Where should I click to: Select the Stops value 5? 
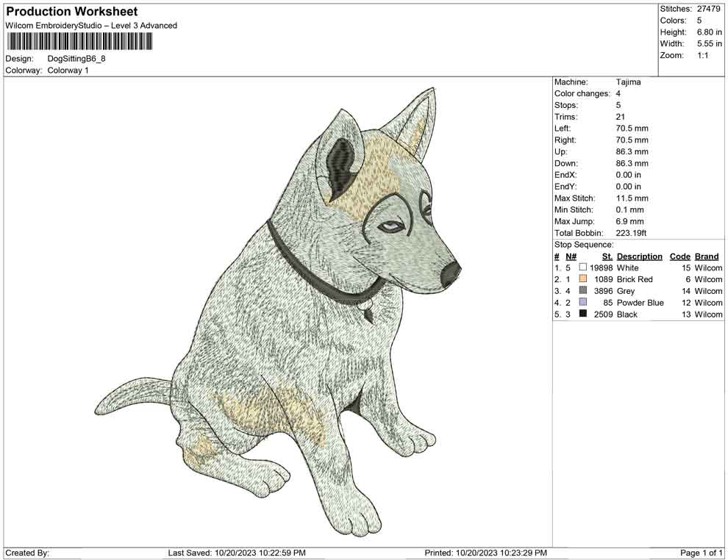point(618,105)
